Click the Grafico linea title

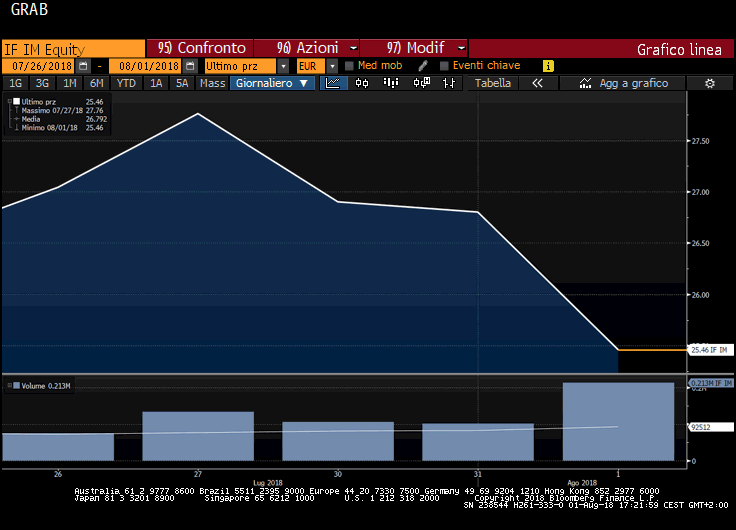coord(679,50)
